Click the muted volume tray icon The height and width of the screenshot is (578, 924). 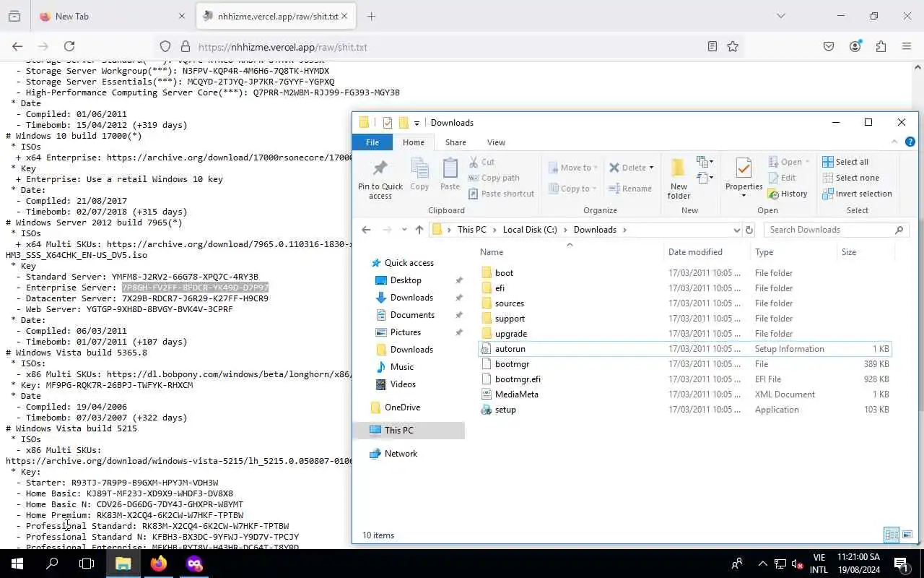click(798, 564)
